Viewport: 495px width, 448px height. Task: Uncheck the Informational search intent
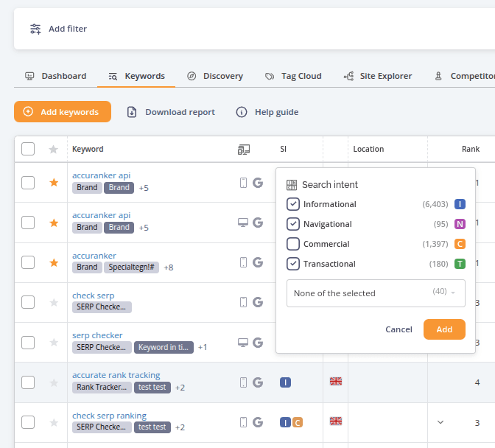[x=293, y=204]
